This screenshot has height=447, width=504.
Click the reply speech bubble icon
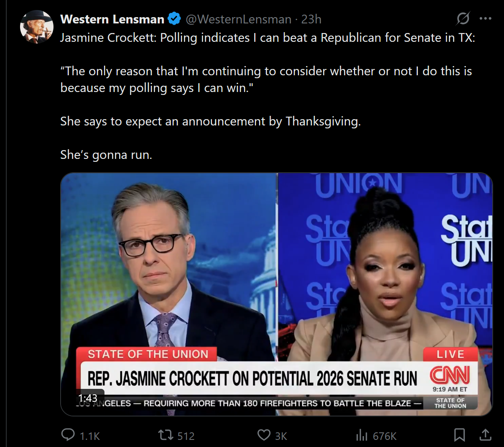[68, 435]
